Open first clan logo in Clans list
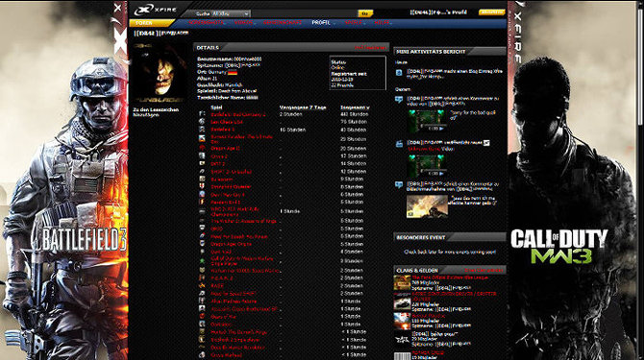644x360 pixels. click(402, 283)
